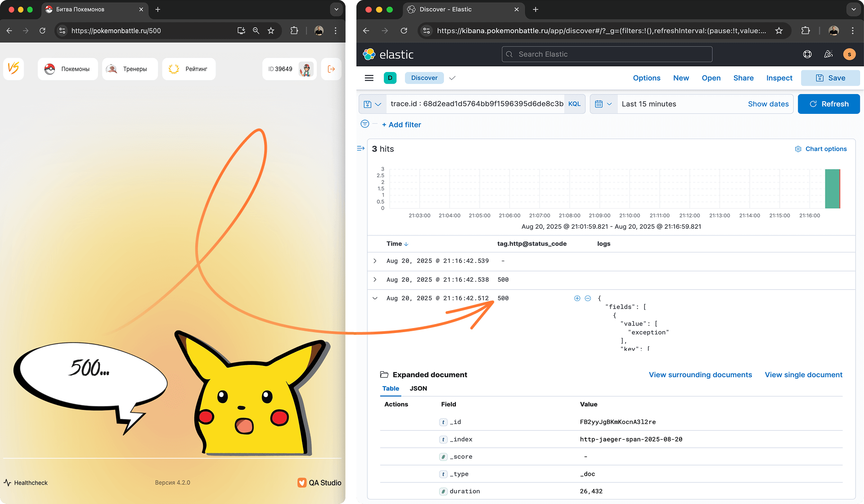Open the Chart options gear
Viewport: 864px width, 504px height.
pyautogui.click(x=798, y=149)
